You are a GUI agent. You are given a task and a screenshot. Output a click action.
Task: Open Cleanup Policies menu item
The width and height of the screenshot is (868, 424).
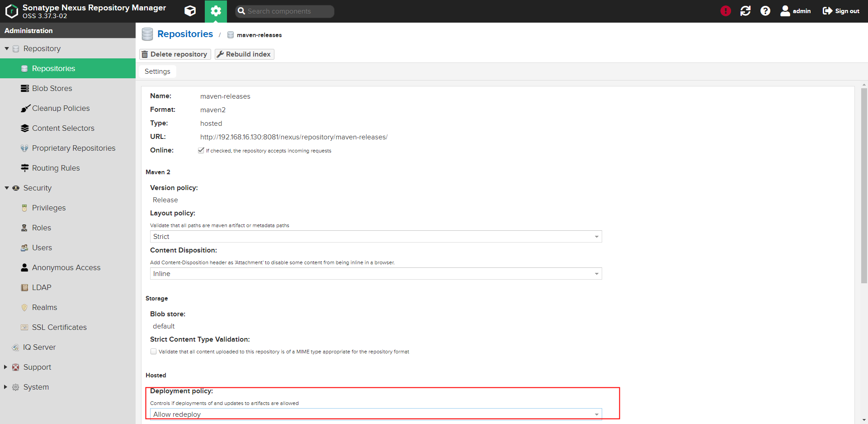[68, 108]
